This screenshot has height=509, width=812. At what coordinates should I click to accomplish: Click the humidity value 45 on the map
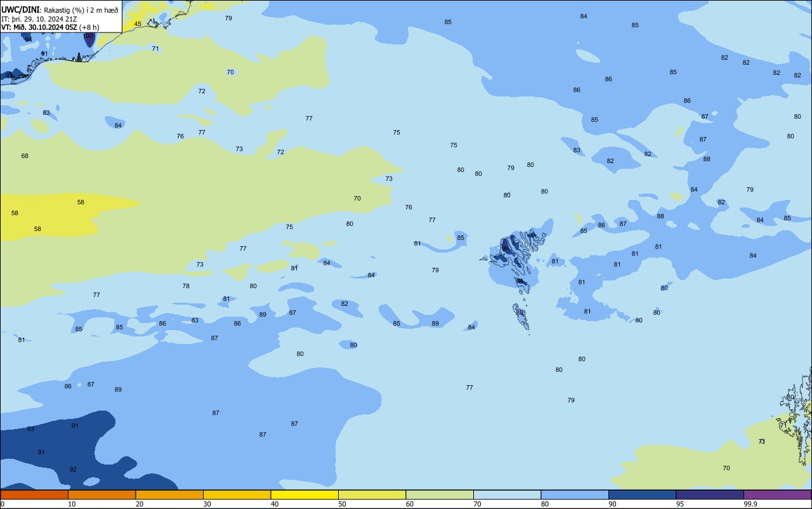click(138, 24)
